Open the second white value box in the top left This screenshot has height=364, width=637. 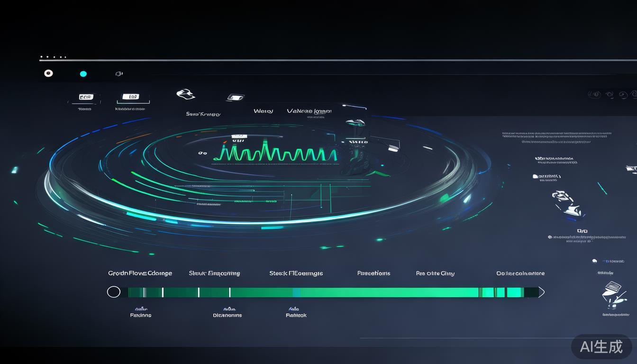130,97
